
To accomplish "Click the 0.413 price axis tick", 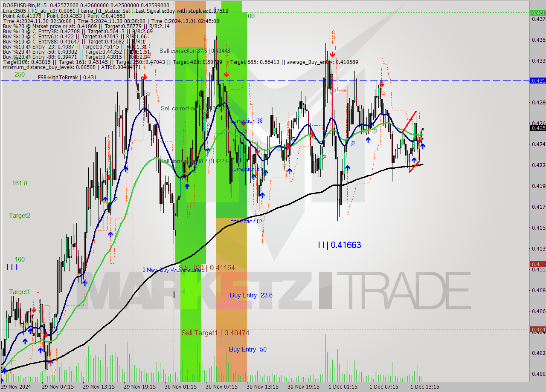I will pyautogui.click(x=538, y=248).
